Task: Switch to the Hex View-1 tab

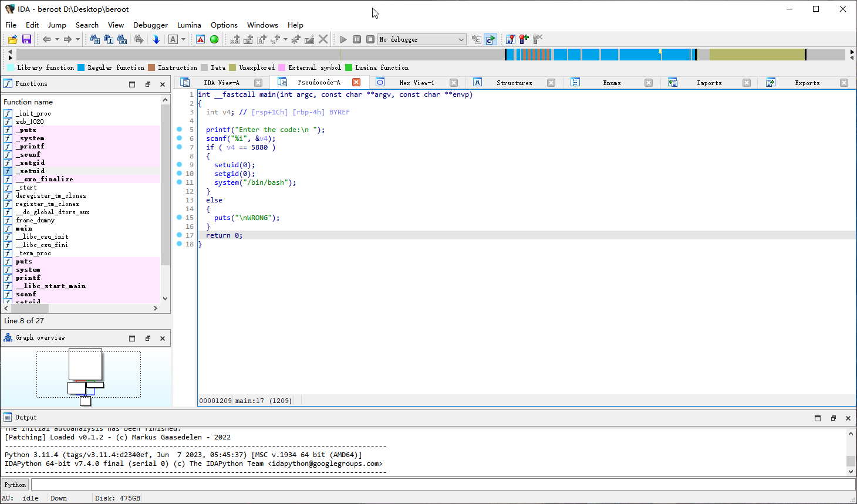Action: point(417,83)
